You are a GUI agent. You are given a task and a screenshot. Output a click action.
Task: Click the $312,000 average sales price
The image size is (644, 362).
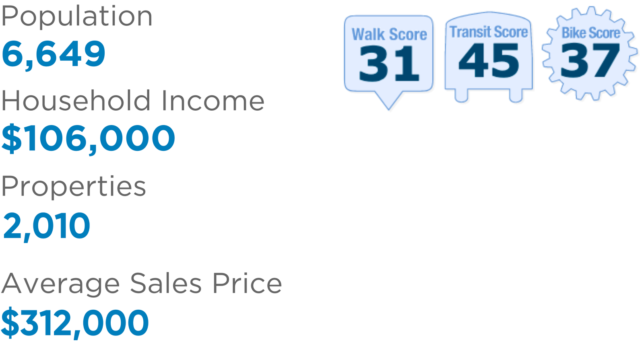[x=75, y=323]
